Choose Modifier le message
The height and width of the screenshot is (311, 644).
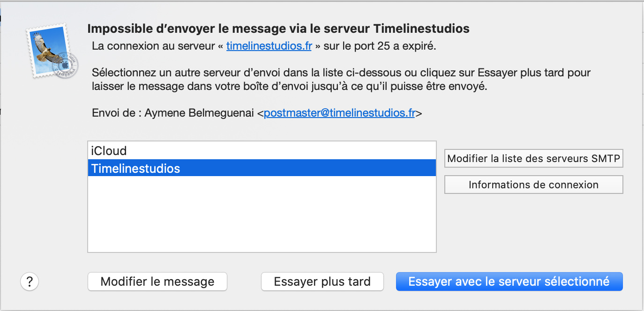157,281
